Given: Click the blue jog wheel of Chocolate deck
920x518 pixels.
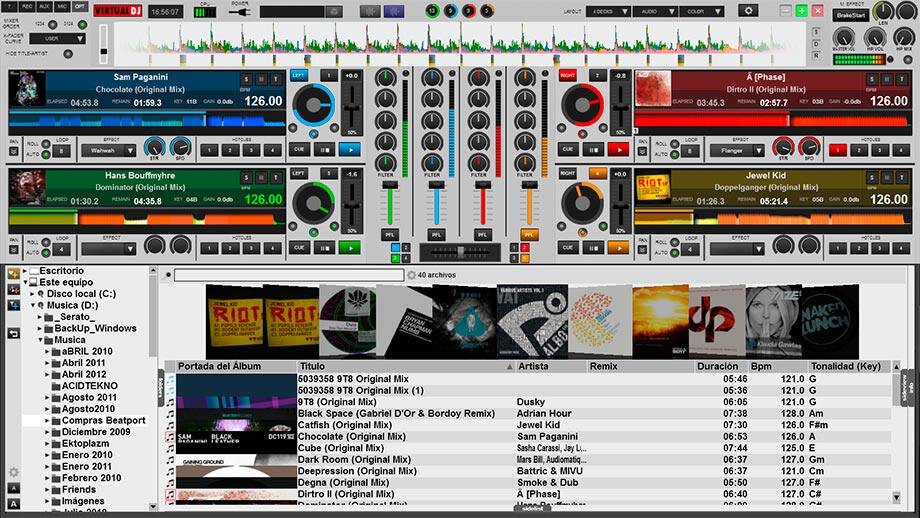Looking at the screenshot, I should tap(313, 106).
